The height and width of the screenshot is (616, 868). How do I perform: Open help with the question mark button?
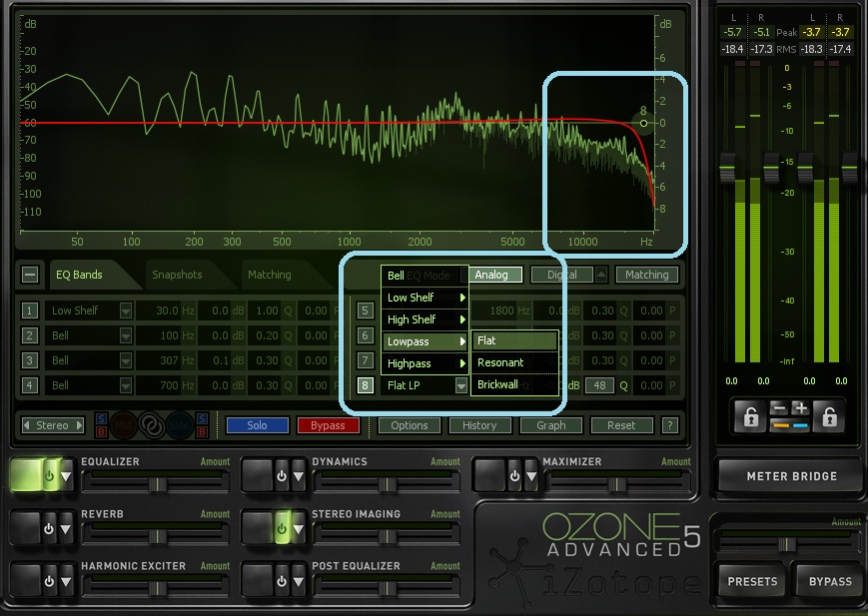click(x=670, y=425)
